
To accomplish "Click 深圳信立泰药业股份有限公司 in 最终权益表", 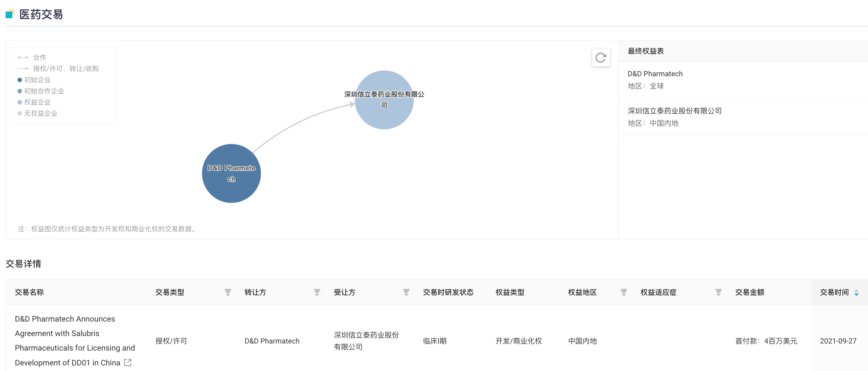I will 675,111.
